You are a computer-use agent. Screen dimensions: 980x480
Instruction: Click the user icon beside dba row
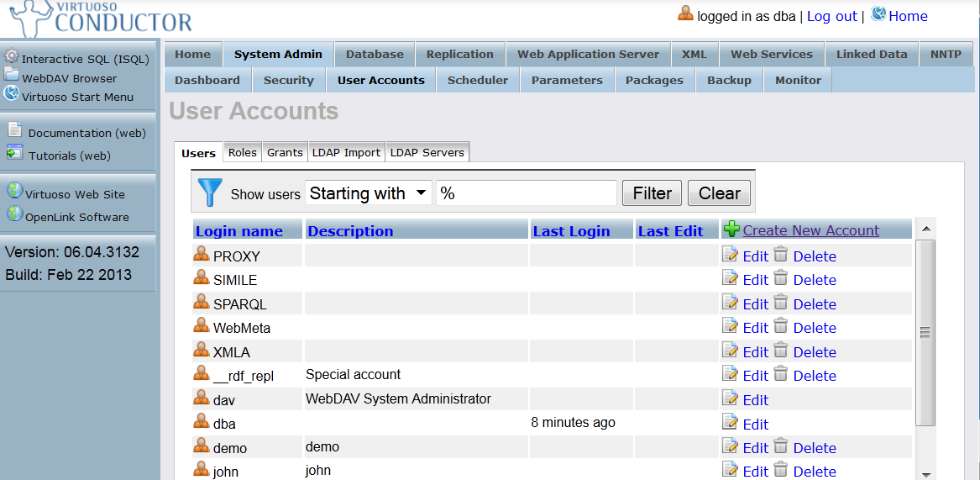click(x=202, y=421)
